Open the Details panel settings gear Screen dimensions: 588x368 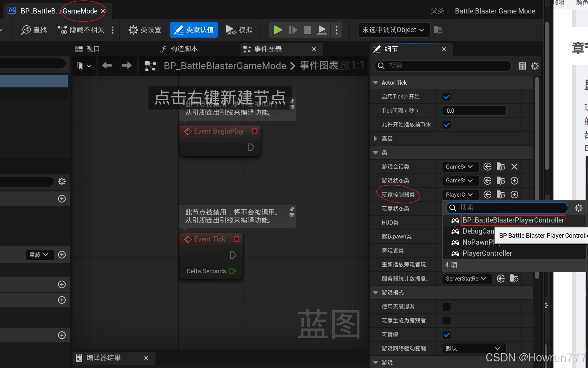tap(535, 66)
